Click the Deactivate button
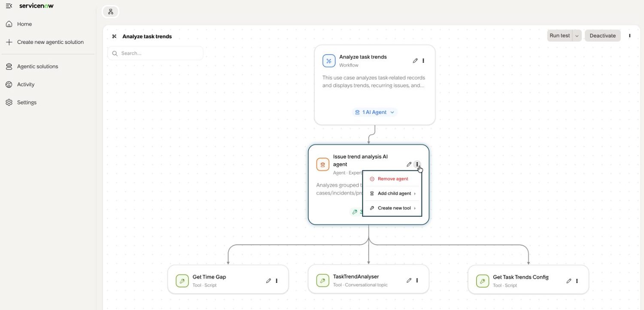 tap(603, 36)
